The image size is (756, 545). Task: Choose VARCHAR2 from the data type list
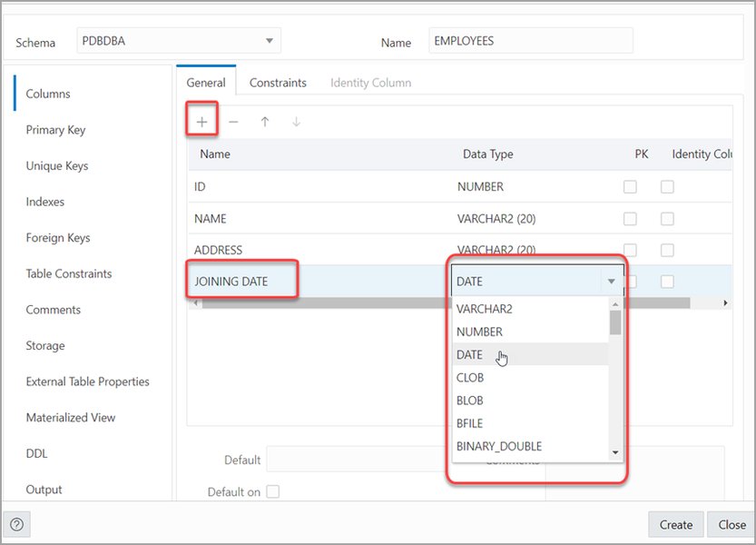pyautogui.click(x=530, y=309)
